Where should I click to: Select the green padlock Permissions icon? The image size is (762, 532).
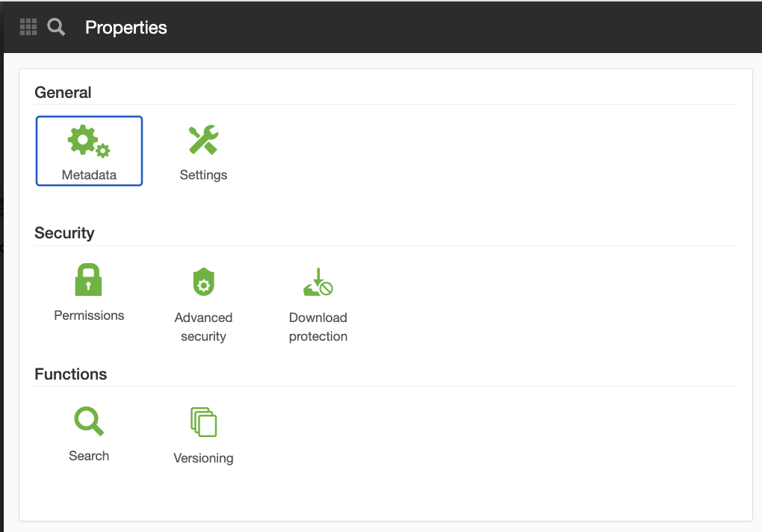88,280
